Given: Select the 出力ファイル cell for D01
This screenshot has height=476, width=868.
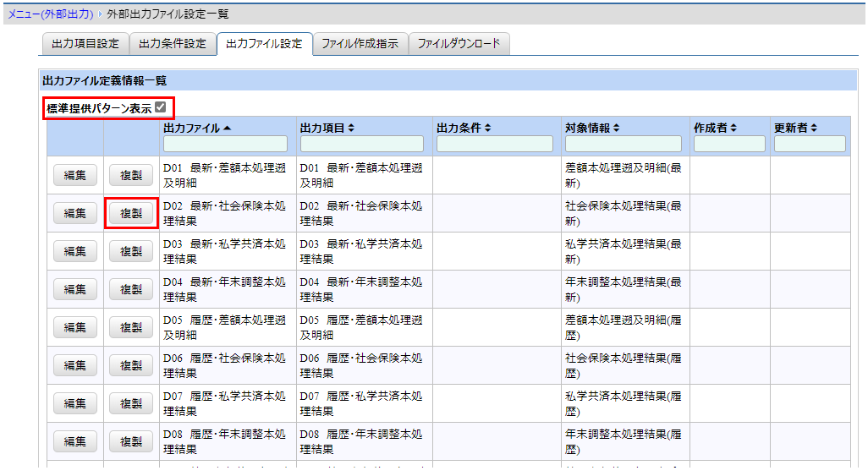Looking at the screenshot, I should pyautogui.click(x=228, y=176).
